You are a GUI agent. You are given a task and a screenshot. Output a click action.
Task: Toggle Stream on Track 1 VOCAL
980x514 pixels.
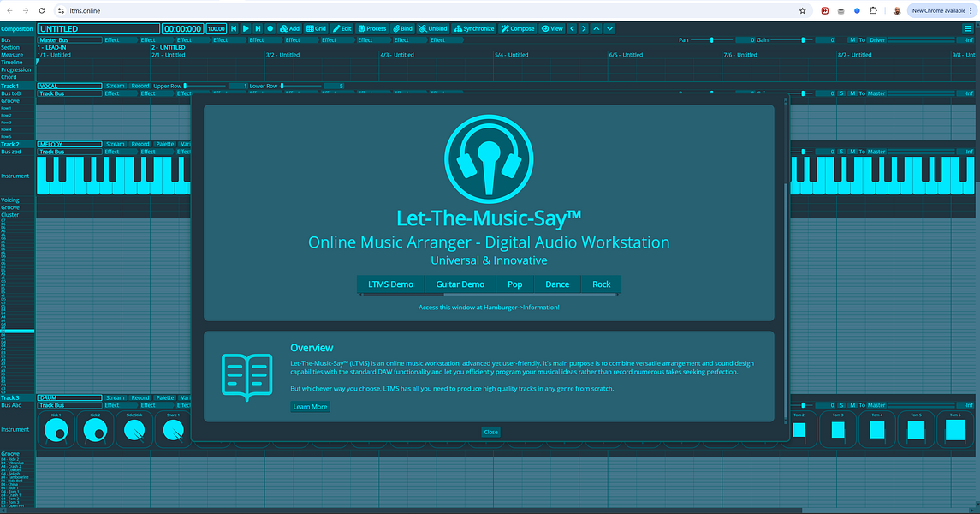click(115, 86)
